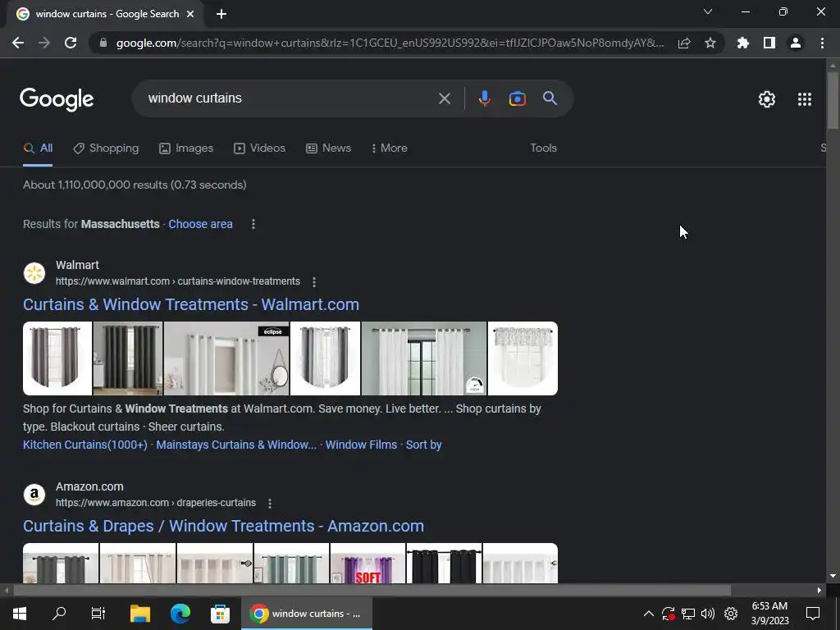This screenshot has width=840, height=630.
Task: Open Curtains & Window Treatments Walmart link
Action: coord(190,304)
